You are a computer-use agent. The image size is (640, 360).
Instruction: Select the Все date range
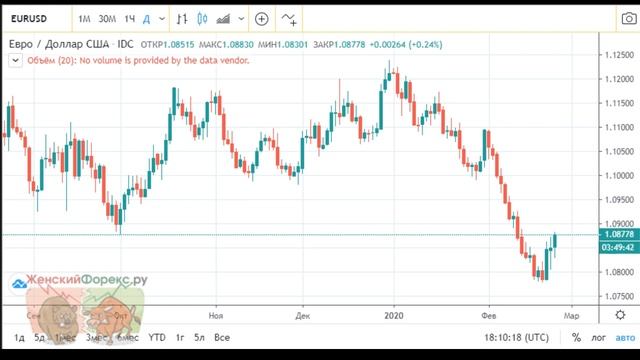pos(222,338)
